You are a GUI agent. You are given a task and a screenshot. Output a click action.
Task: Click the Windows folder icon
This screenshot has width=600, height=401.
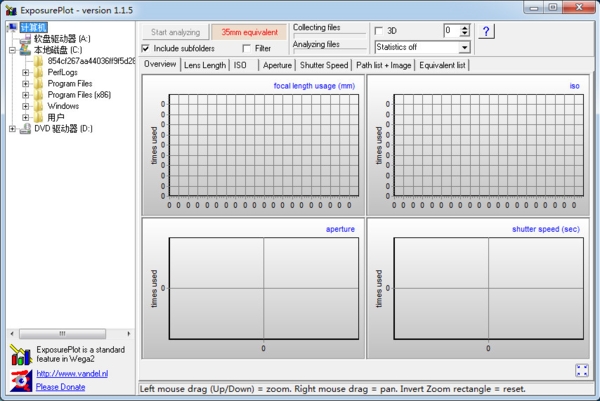click(x=39, y=106)
